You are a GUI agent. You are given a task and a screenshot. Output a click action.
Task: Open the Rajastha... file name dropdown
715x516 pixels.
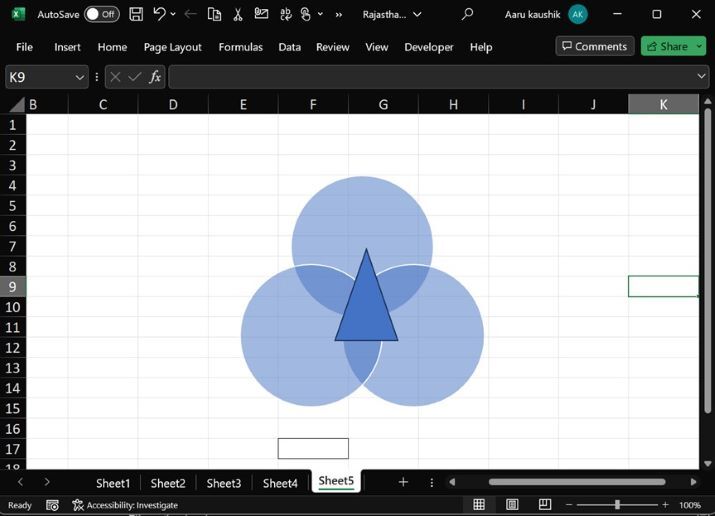click(417, 14)
